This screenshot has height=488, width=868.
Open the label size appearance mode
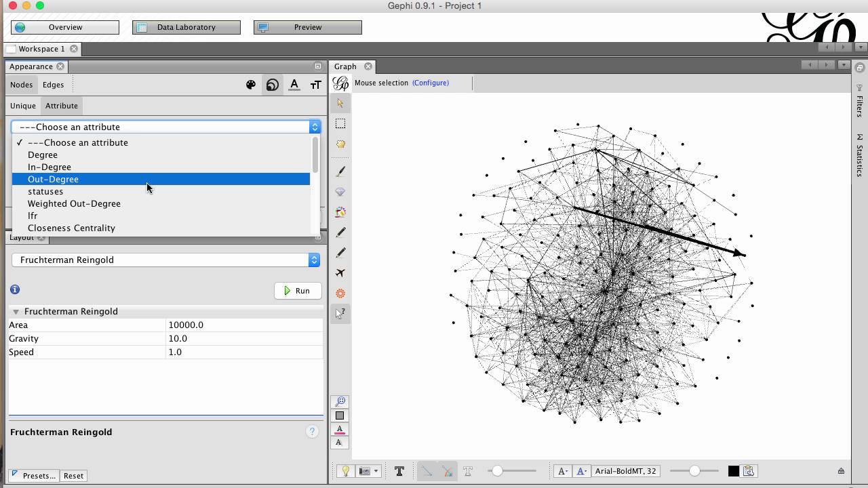pos(316,85)
